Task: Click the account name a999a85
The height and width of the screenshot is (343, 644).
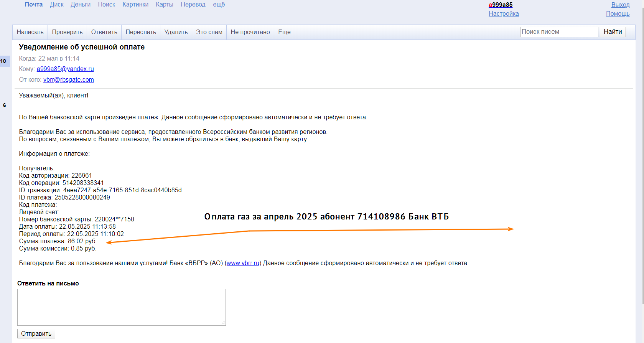Action: (501, 5)
